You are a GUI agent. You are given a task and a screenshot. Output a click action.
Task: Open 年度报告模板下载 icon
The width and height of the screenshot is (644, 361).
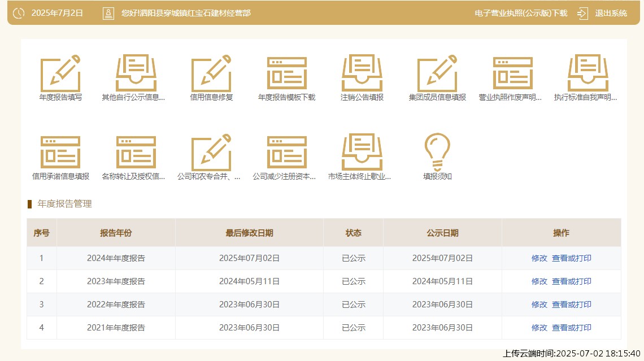click(286, 73)
